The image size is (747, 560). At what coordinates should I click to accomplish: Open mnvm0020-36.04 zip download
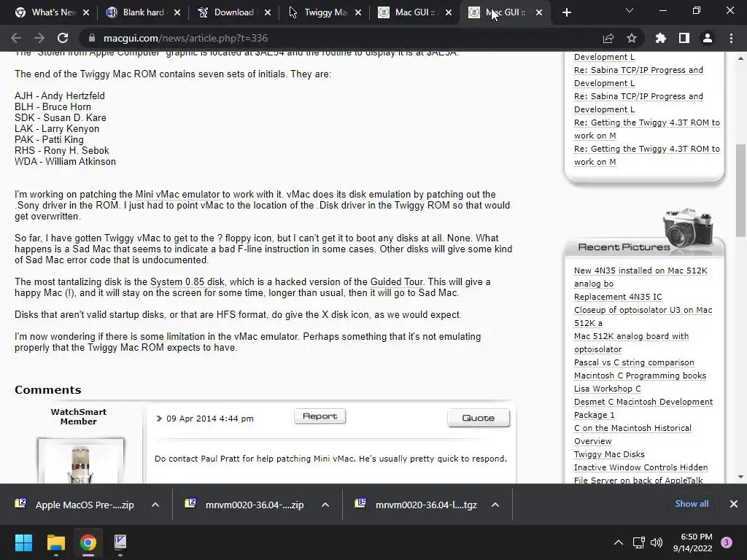coord(247,505)
